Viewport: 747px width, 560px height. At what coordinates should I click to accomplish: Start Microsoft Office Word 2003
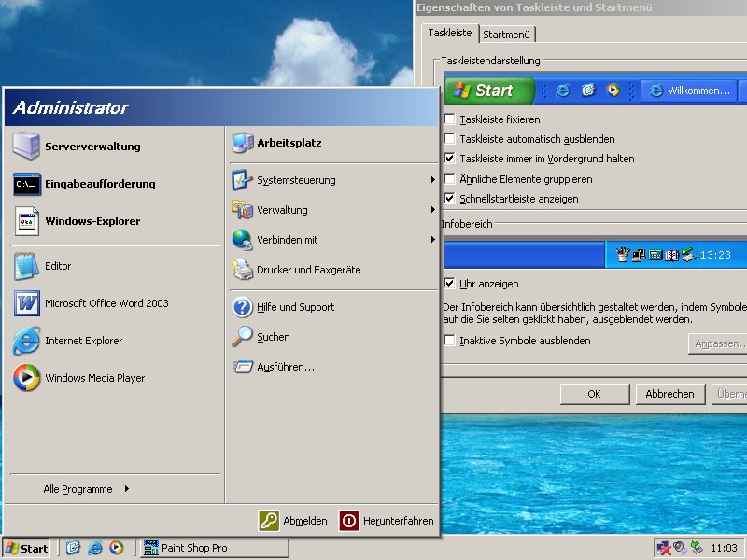(x=106, y=303)
